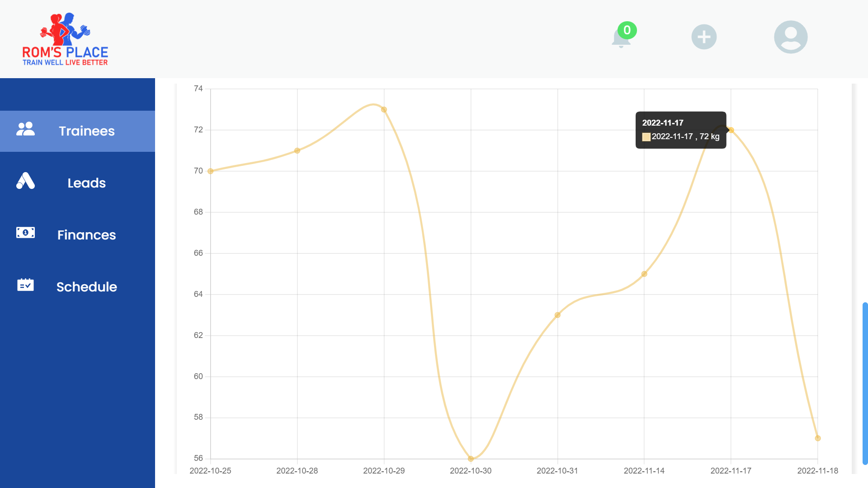Click the 2022-10-30 data point on graph
This screenshot has width=868, height=488.
pos(471,458)
